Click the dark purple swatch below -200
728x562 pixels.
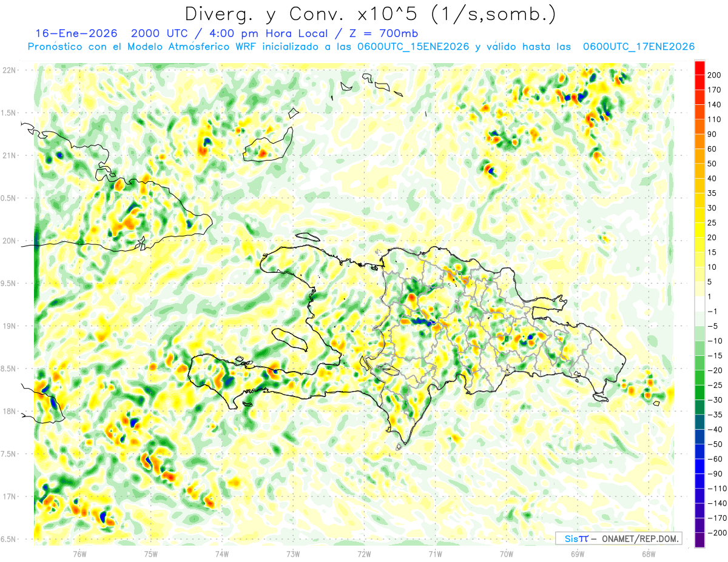(x=699, y=541)
